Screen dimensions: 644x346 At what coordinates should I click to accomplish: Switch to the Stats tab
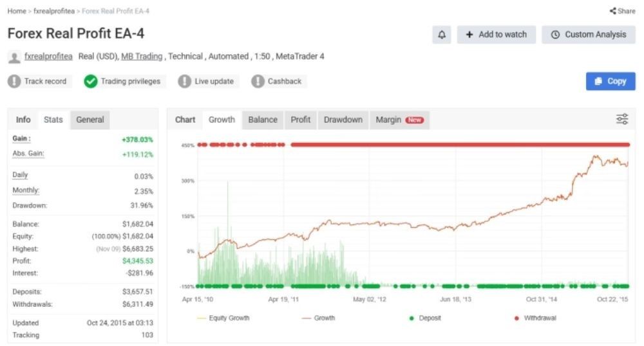(53, 120)
